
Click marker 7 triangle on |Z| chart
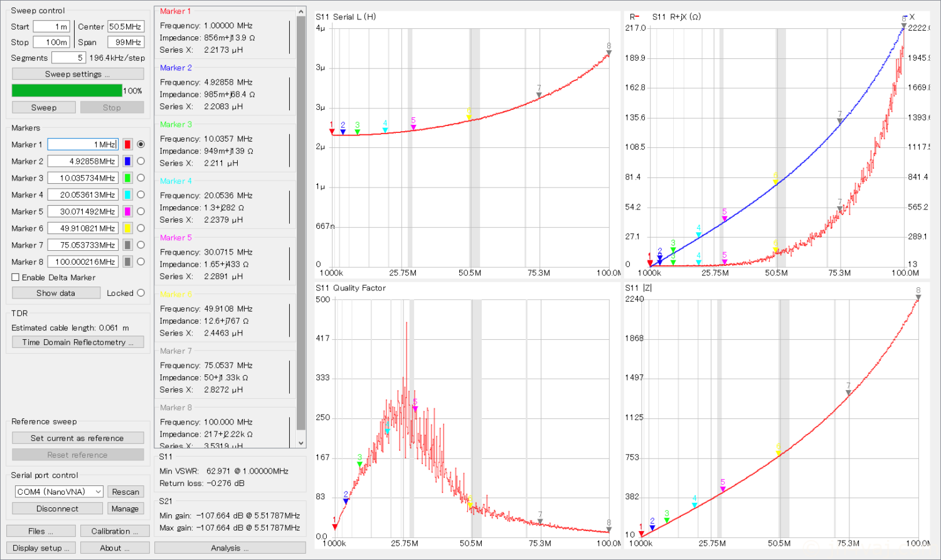[x=848, y=393]
